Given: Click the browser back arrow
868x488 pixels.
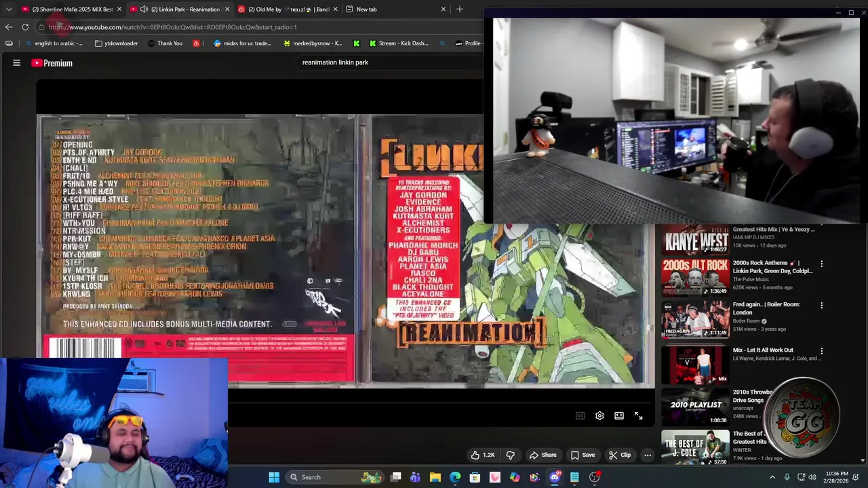Looking at the screenshot, I should coord(9,27).
